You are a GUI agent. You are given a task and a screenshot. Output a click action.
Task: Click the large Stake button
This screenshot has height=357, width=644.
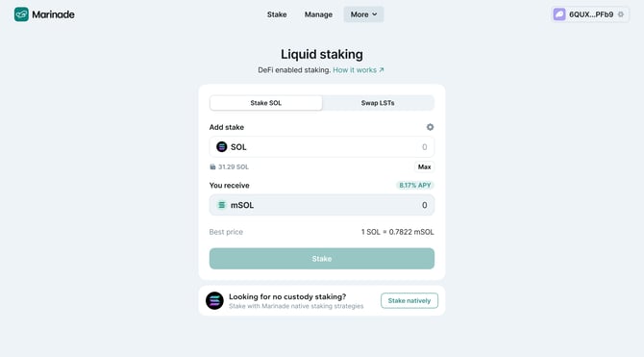322,259
